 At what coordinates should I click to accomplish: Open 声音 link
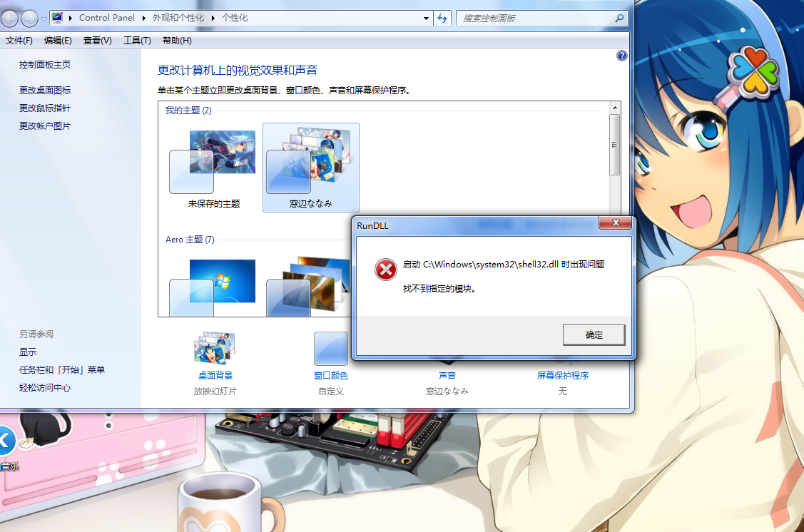447,376
